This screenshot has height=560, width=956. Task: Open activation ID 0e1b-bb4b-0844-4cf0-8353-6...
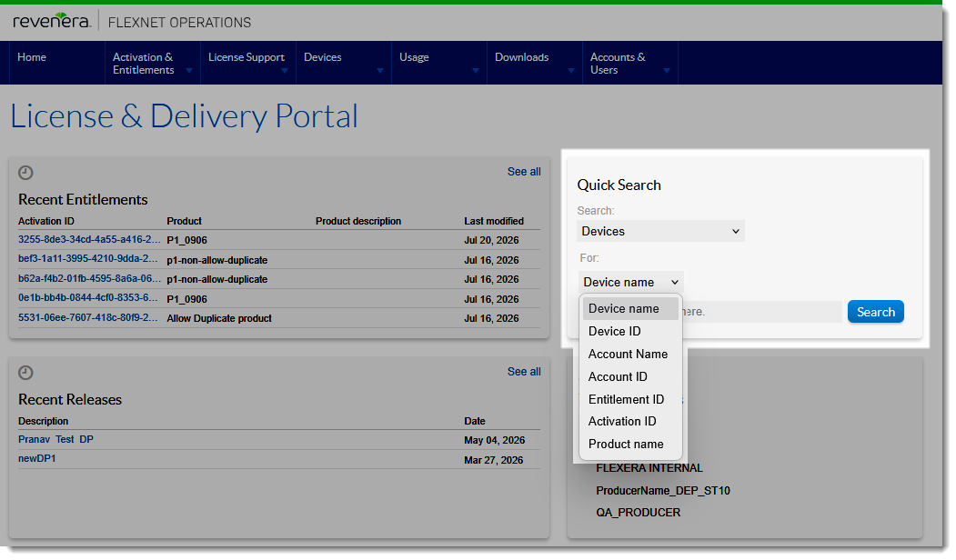tap(88, 298)
